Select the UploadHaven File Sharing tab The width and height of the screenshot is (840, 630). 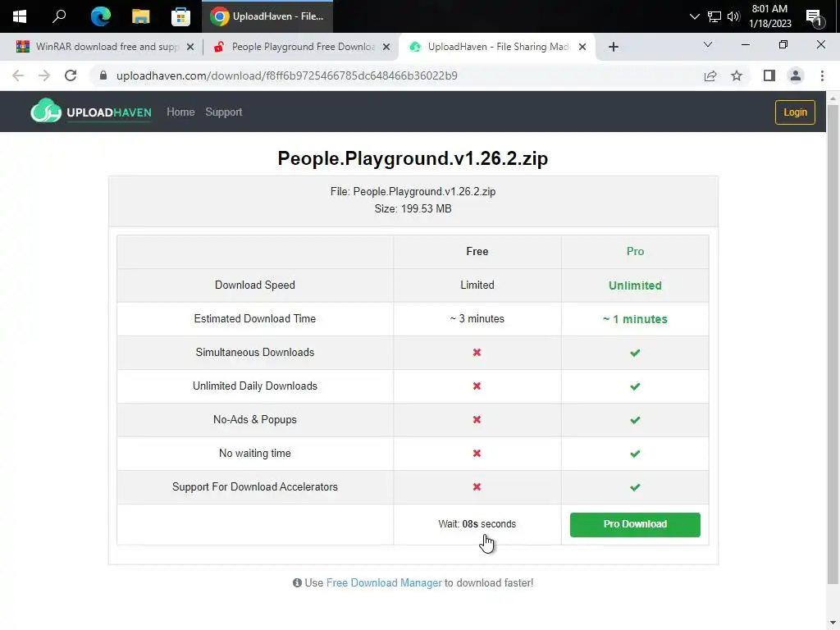(497, 47)
